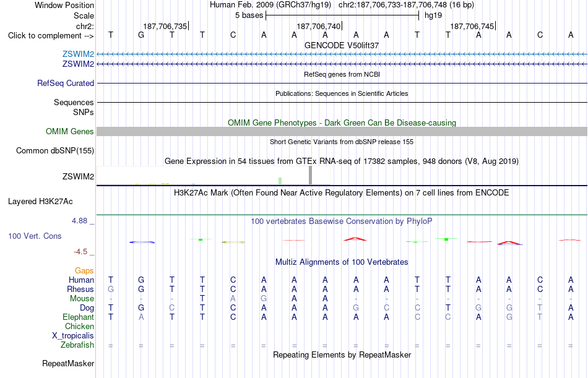The image size is (588, 378).
Task: Click the '5 bases' scale text
Action: (x=249, y=15)
